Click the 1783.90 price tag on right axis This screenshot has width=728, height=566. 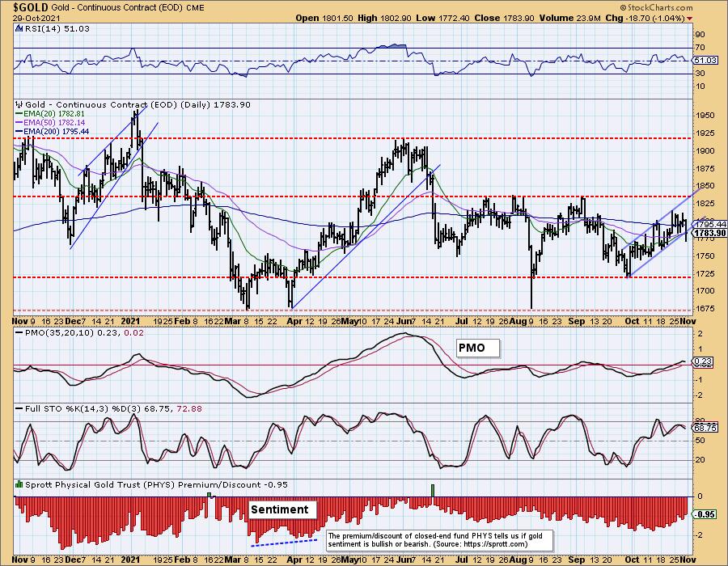point(710,233)
